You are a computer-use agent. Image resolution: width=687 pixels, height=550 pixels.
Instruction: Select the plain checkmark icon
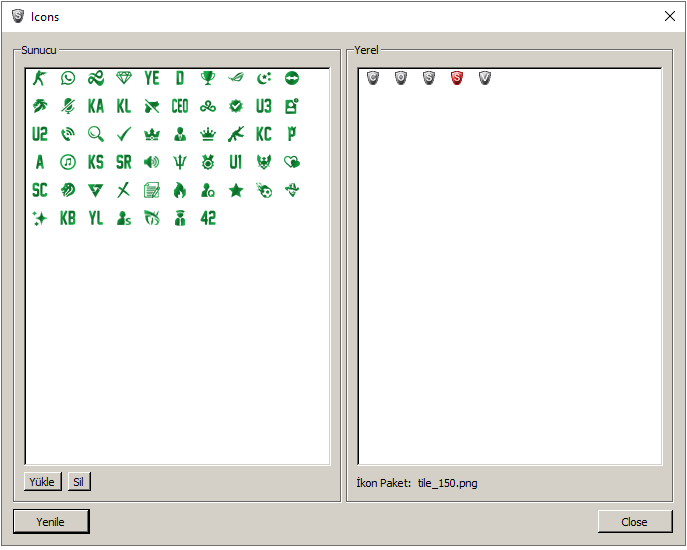[124, 135]
